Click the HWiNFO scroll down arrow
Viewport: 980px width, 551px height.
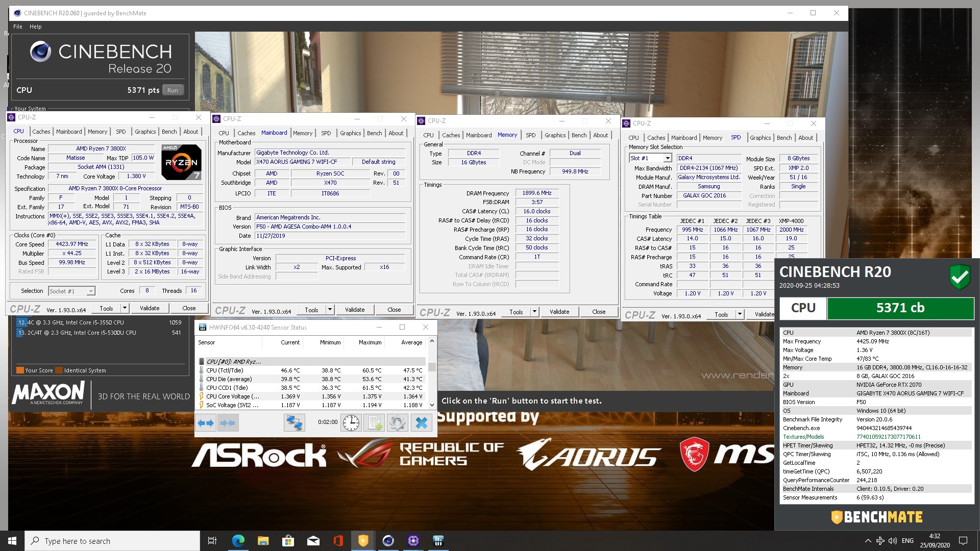point(432,405)
